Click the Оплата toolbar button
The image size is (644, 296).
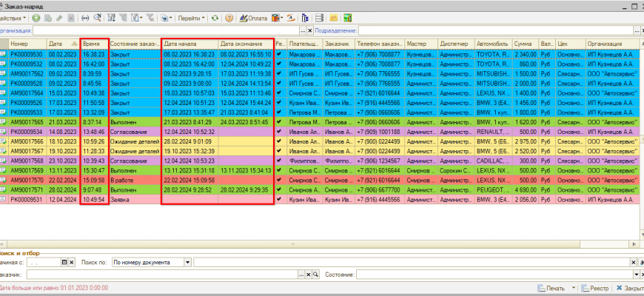pyautogui.click(x=253, y=17)
